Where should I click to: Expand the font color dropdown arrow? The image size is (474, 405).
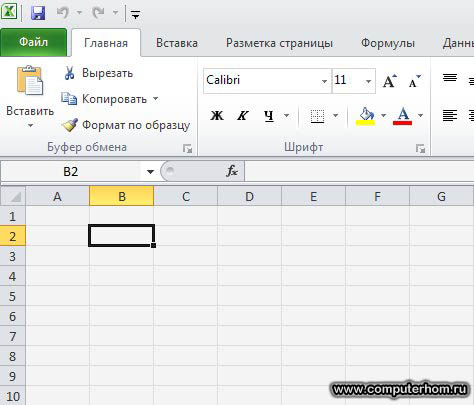(421, 116)
